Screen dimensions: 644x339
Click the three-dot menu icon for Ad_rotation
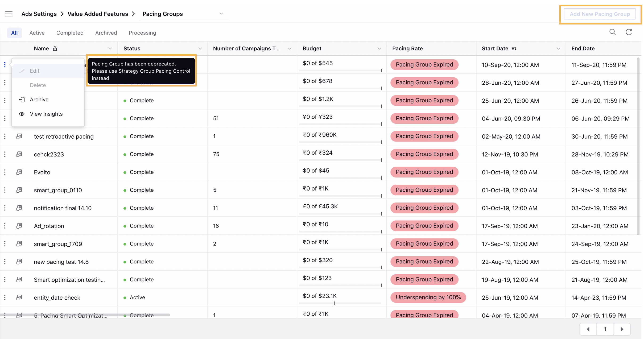5,226
